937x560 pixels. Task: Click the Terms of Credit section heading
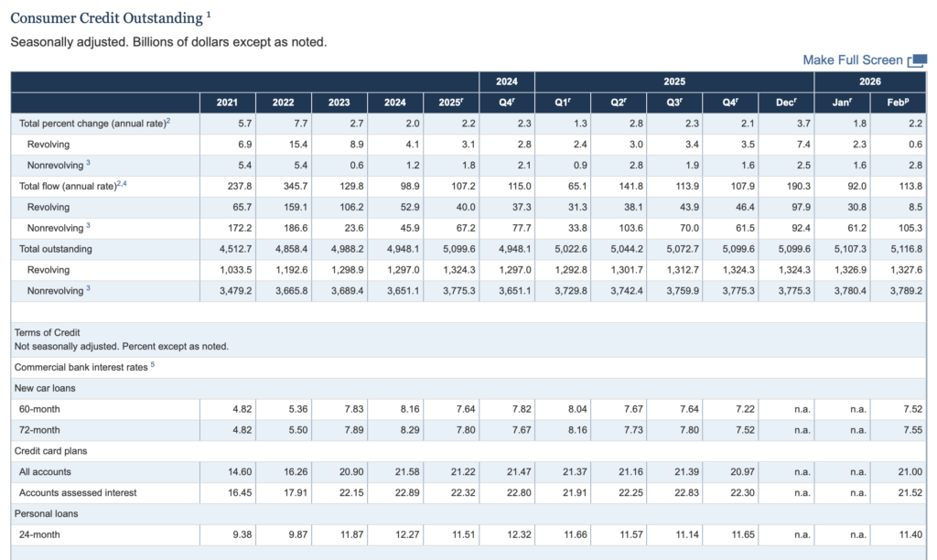click(47, 332)
